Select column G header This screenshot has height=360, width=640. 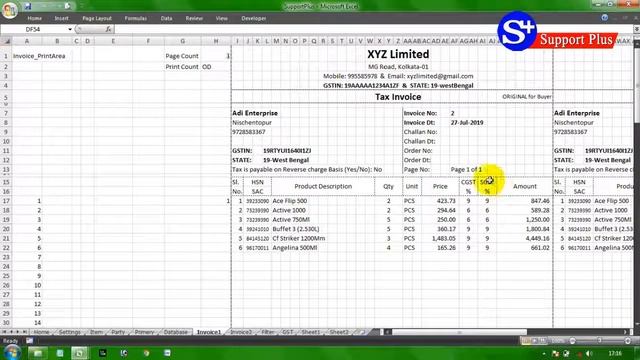point(182,41)
